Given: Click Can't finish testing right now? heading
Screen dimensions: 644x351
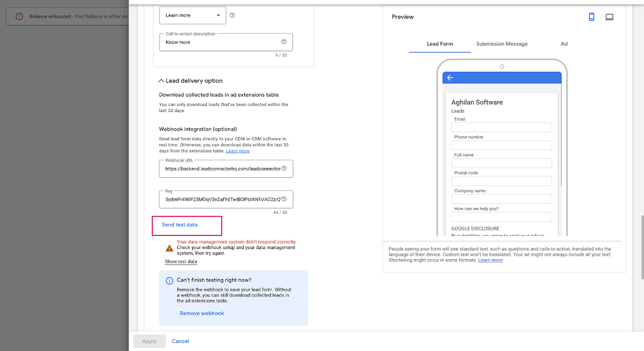Looking at the screenshot, I should 214,280.
